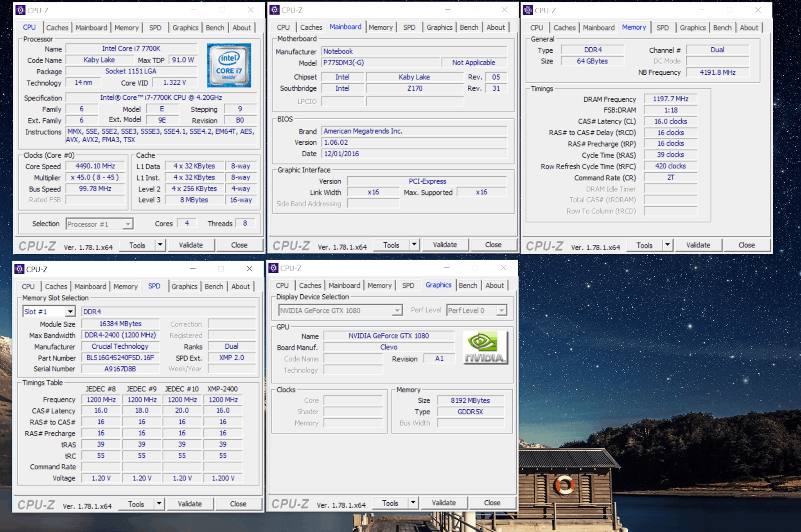801x532 pixels.
Task: Close the Memory tab CPU-Z window using its X
Action: 758,10
